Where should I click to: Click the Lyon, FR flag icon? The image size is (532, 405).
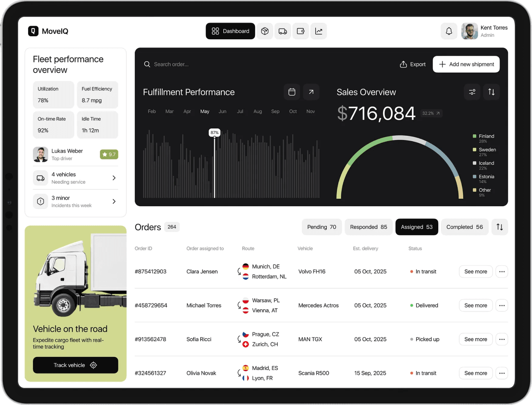pyautogui.click(x=246, y=378)
